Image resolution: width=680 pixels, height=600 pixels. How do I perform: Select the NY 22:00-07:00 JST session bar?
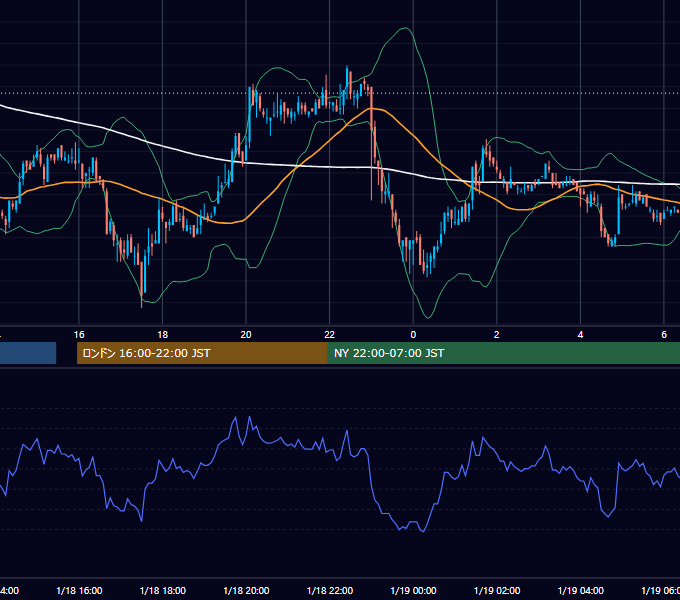[503, 353]
